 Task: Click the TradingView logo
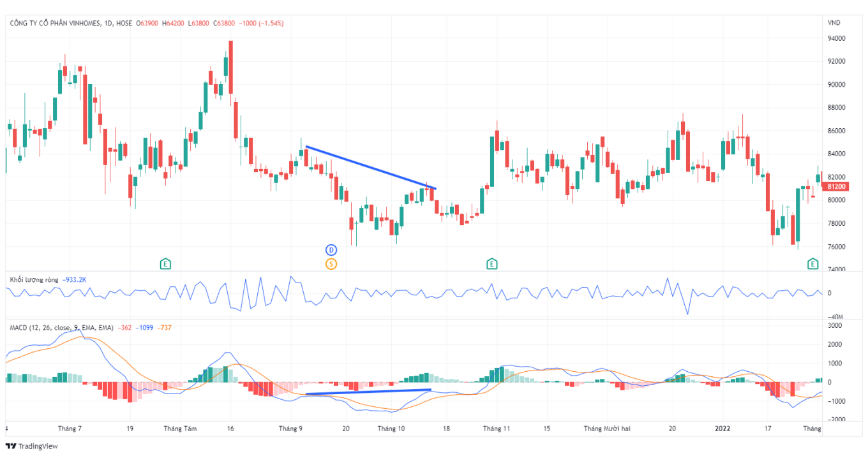point(31,446)
